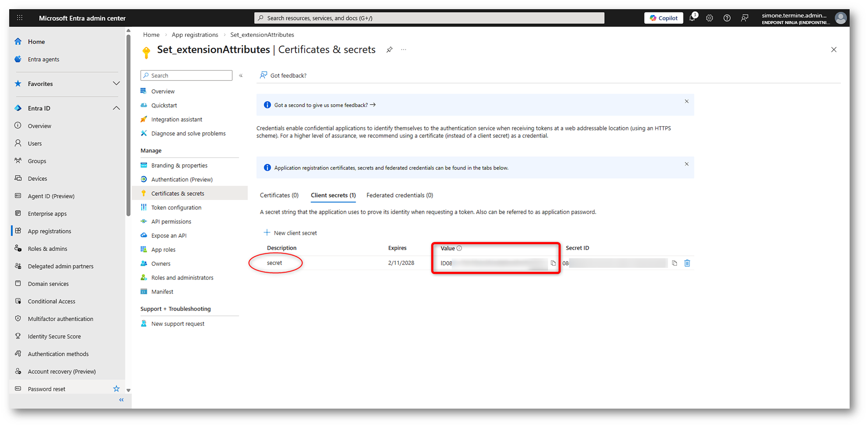Screen dimensions: 868x427
Task: Copy the Secret ID
Action: point(675,263)
